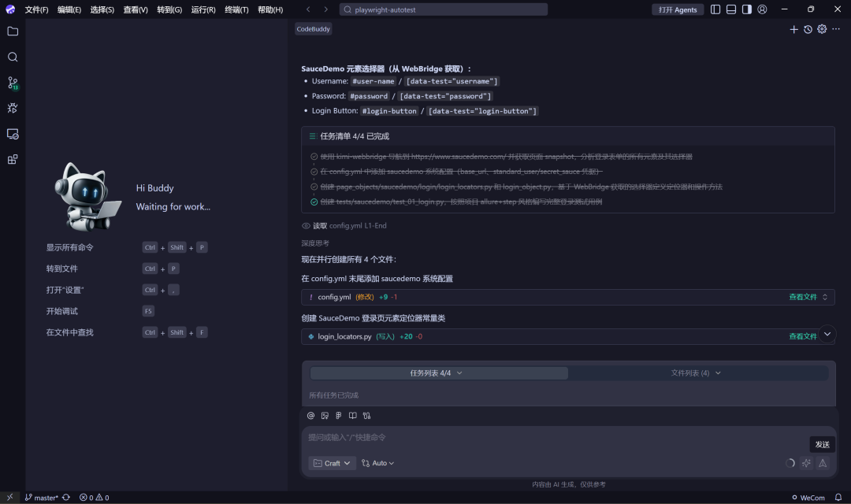Click the prompt enhance sparkle icon

tap(807, 463)
